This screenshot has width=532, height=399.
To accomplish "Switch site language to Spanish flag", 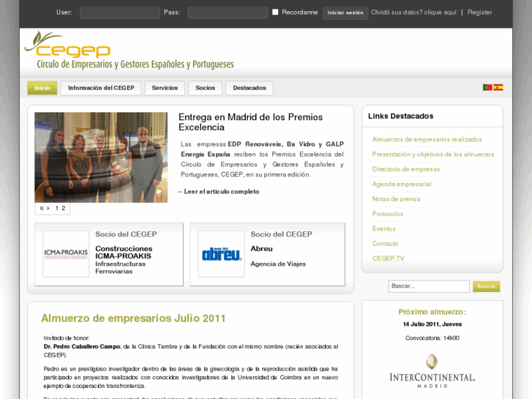I will click(498, 87).
